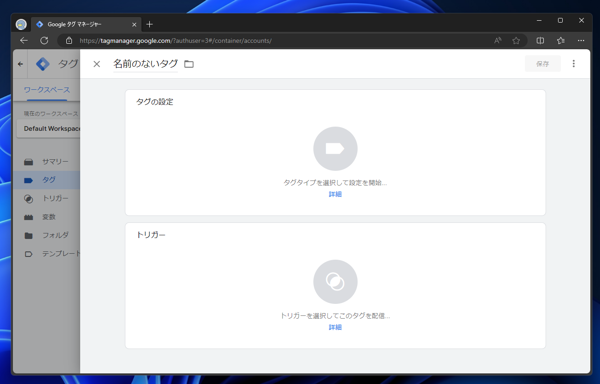The height and width of the screenshot is (384, 600).
Task: Select 変数 in the sidebar
Action: (47, 217)
